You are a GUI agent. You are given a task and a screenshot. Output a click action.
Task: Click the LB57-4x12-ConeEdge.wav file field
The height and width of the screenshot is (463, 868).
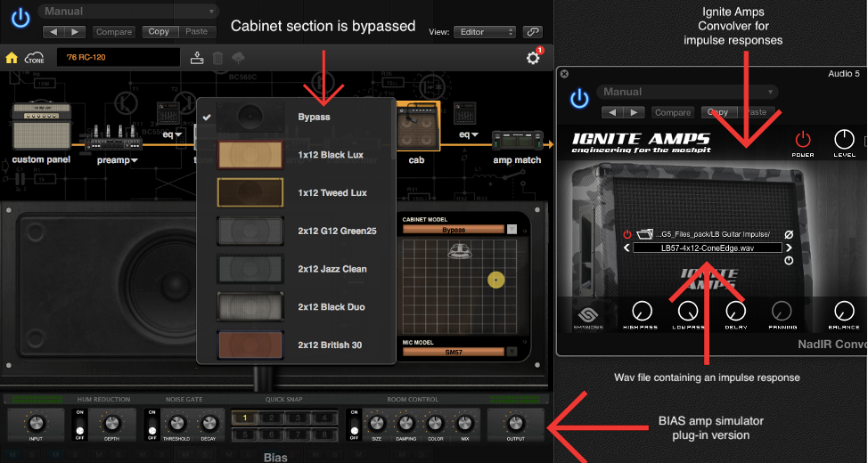click(708, 248)
